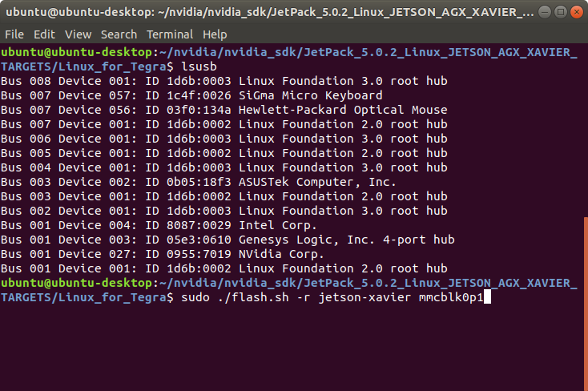The height and width of the screenshot is (391, 588).
Task: Open the View menu
Action: (78, 34)
